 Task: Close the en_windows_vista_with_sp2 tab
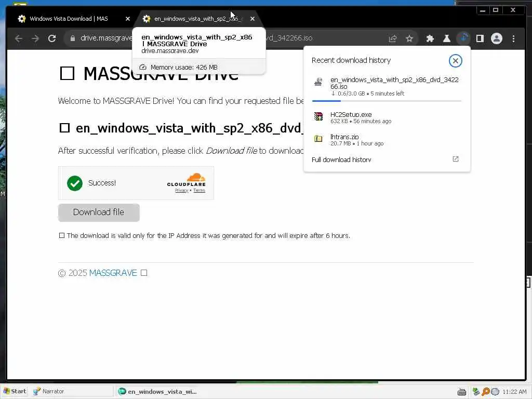click(252, 19)
